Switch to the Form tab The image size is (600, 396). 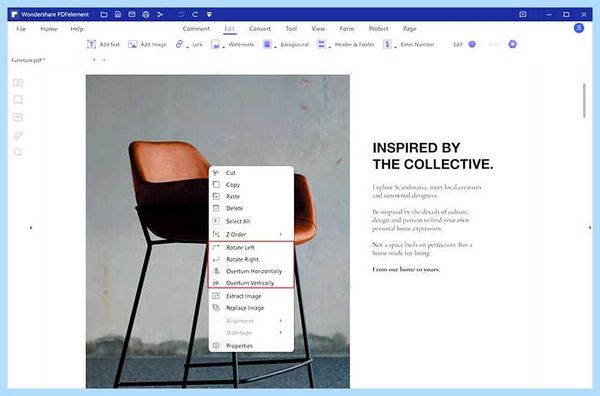click(347, 29)
